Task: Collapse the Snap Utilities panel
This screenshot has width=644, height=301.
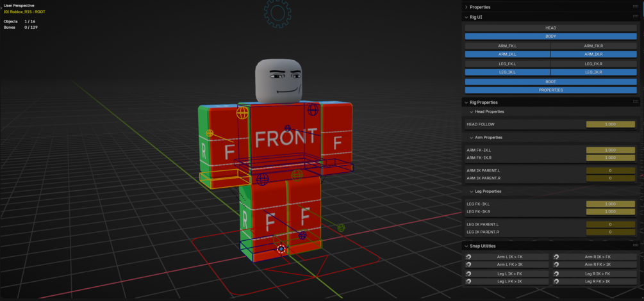Action: click(466, 246)
